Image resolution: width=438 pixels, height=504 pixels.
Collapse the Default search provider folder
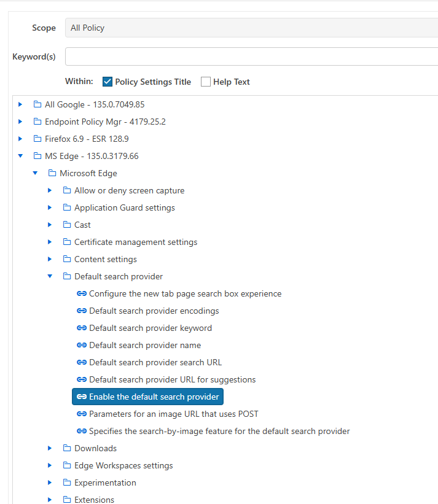[x=50, y=276]
